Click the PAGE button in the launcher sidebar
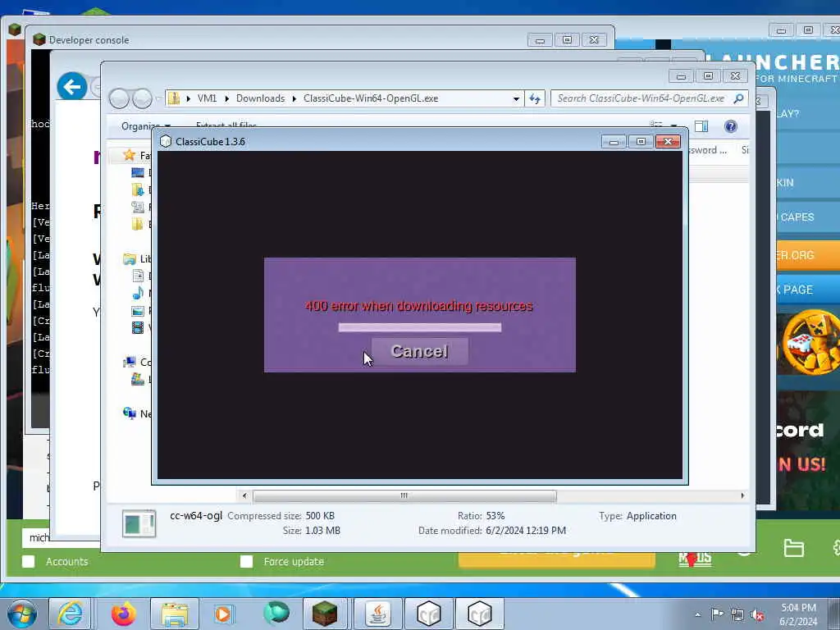Image resolution: width=840 pixels, height=630 pixels. [808, 290]
